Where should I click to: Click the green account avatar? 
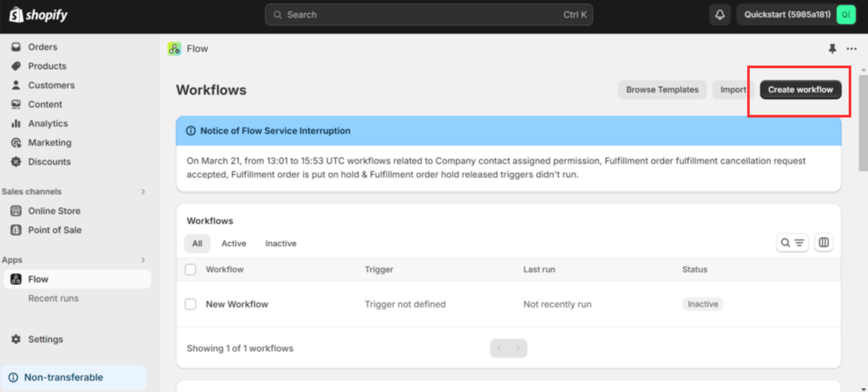(846, 15)
